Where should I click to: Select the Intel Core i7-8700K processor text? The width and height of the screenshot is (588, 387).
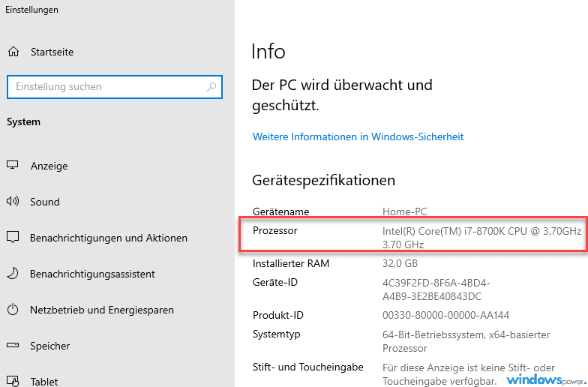pyautogui.click(x=481, y=238)
